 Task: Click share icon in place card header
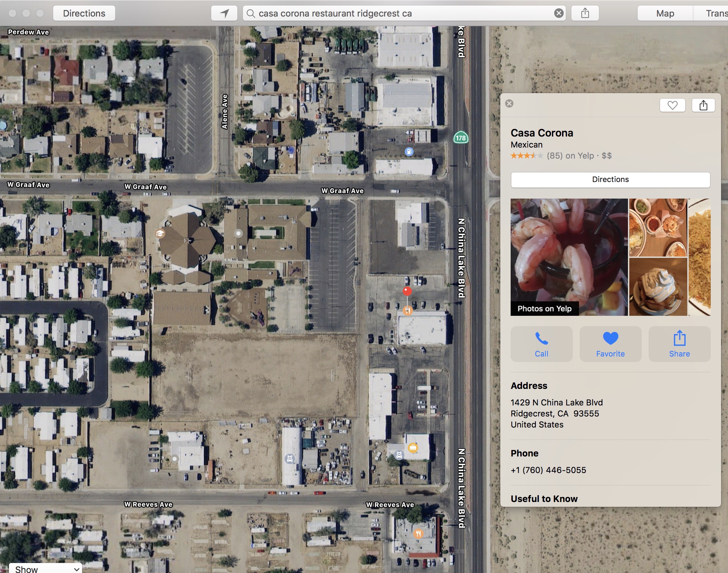tap(704, 105)
